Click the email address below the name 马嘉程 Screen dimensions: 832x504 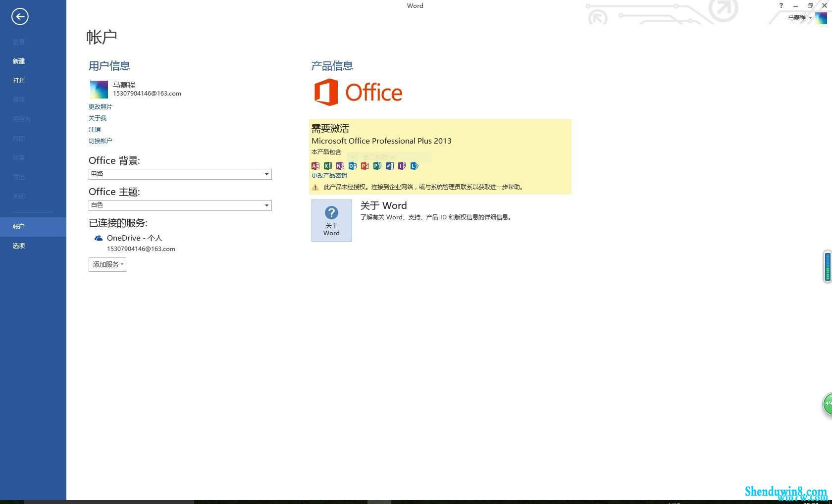point(147,94)
